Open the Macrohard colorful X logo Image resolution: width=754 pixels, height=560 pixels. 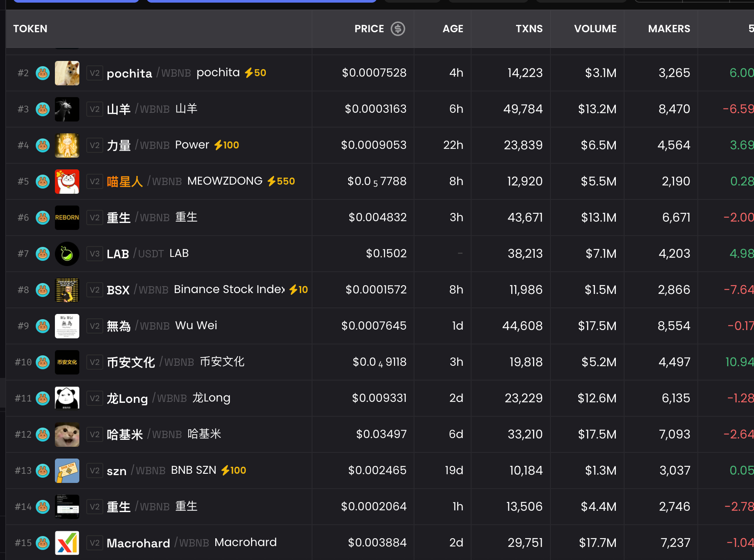tap(67, 543)
